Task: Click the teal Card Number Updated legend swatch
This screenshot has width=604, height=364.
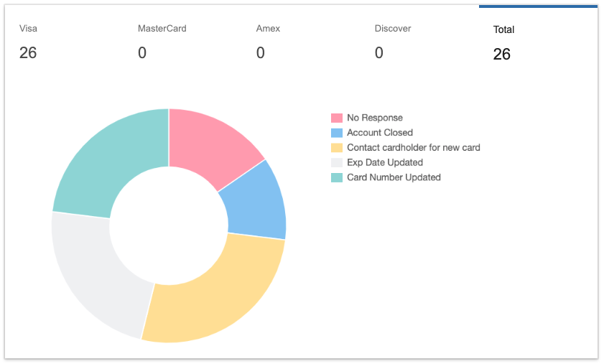Action: 337,177
